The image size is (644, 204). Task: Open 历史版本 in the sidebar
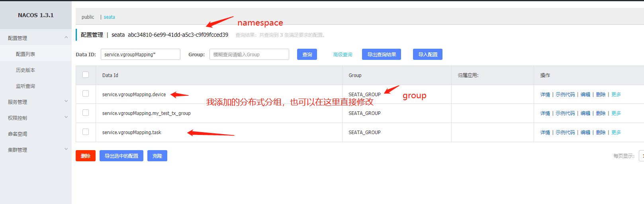(x=25, y=70)
